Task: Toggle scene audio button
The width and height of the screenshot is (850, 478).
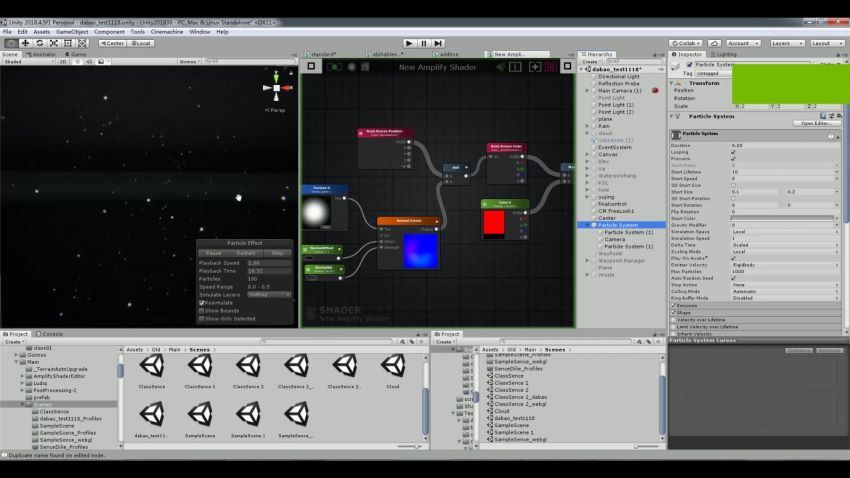Action: click(89, 62)
